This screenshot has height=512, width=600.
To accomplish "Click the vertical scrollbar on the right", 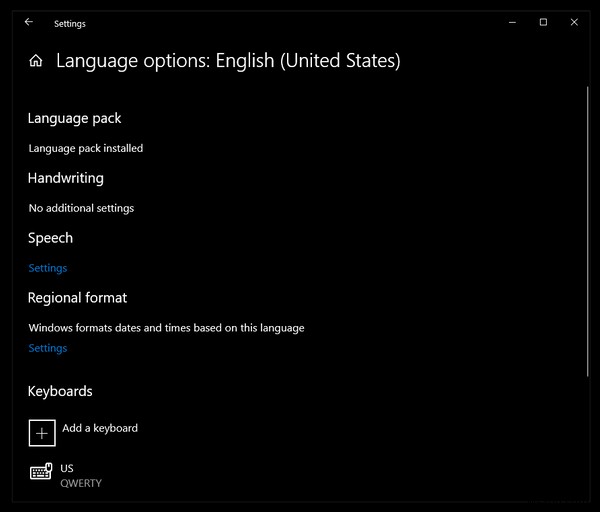I will point(588,230).
